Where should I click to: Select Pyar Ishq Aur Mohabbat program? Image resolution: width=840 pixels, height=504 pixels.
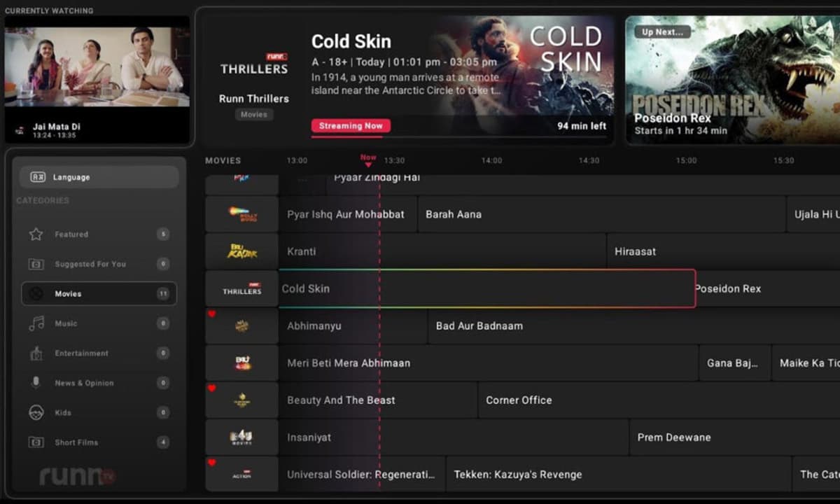coord(348,214)
